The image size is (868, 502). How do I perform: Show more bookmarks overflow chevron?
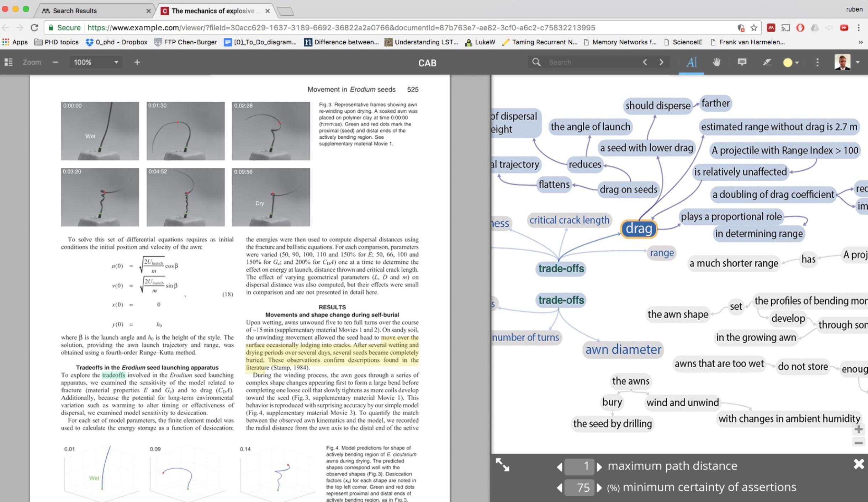point(861,42)
